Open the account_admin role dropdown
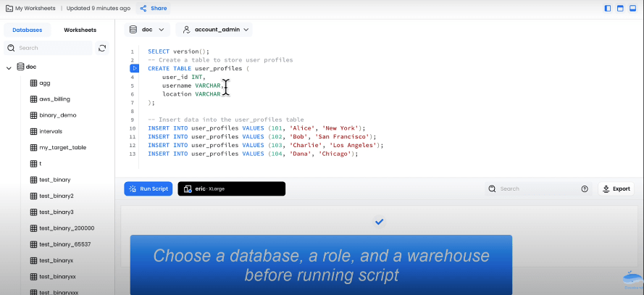Image resolution: width=644 pixels, height=295 pixels. [x=216, y=30]
